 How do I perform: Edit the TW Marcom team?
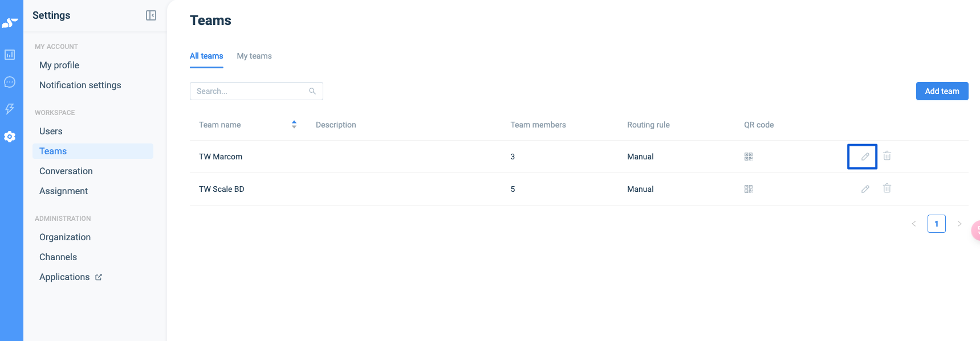pyautogui.click(x=865, y=157)
